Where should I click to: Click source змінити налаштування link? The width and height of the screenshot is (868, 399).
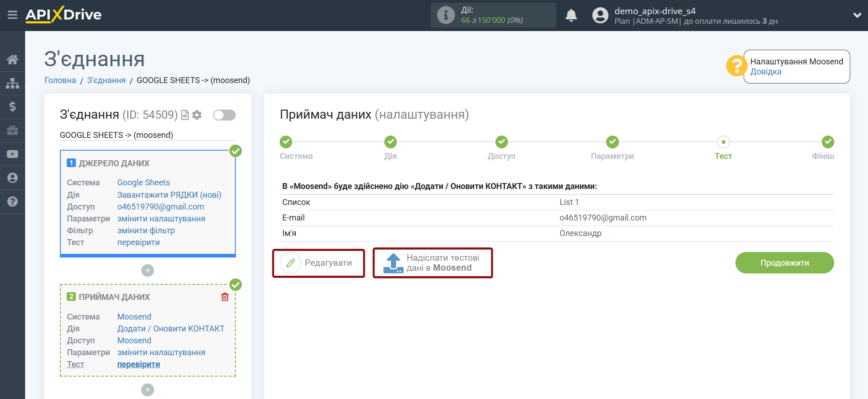point(161,219)
